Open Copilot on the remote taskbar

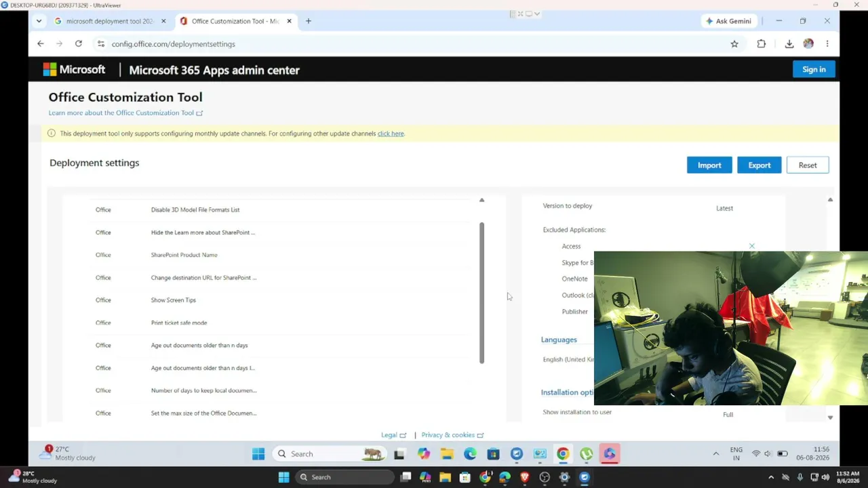424,454
